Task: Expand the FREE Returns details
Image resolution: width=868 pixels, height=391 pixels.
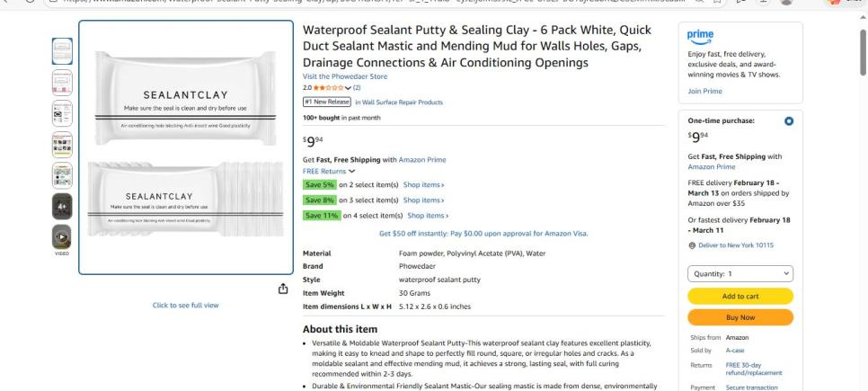Action: click(328, 171)
